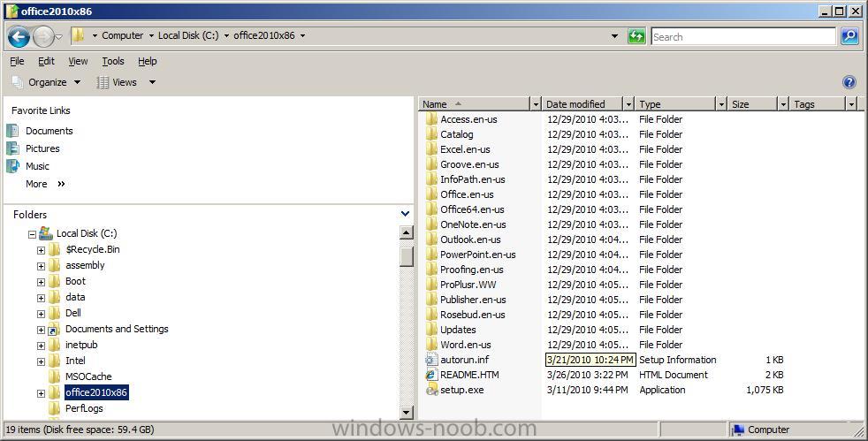Click the Updates folder icon

coord(431,330)
